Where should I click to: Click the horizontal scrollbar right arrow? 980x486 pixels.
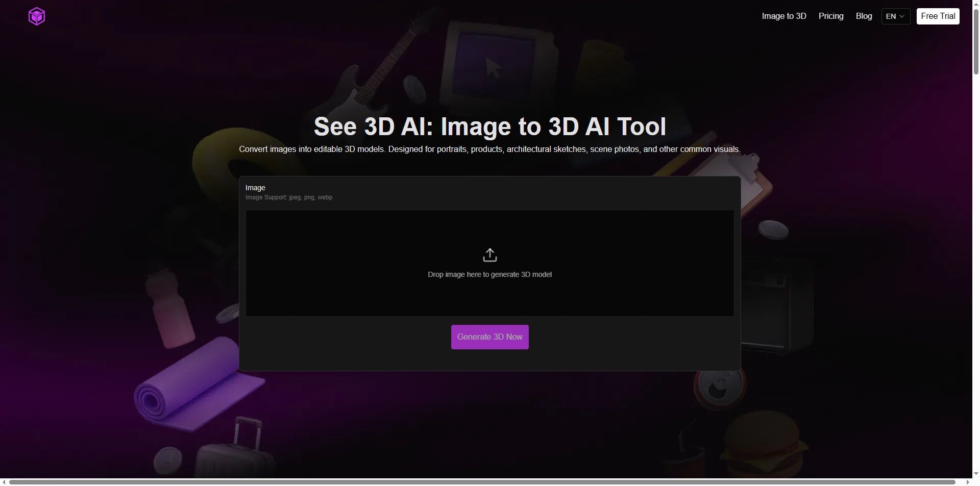point(968,482)
